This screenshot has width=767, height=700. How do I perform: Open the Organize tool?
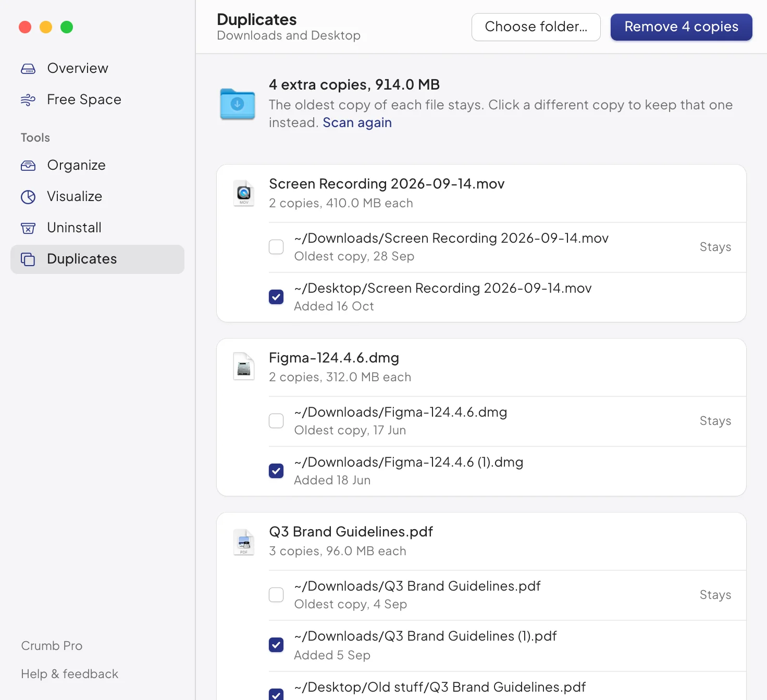coord(97,165)
